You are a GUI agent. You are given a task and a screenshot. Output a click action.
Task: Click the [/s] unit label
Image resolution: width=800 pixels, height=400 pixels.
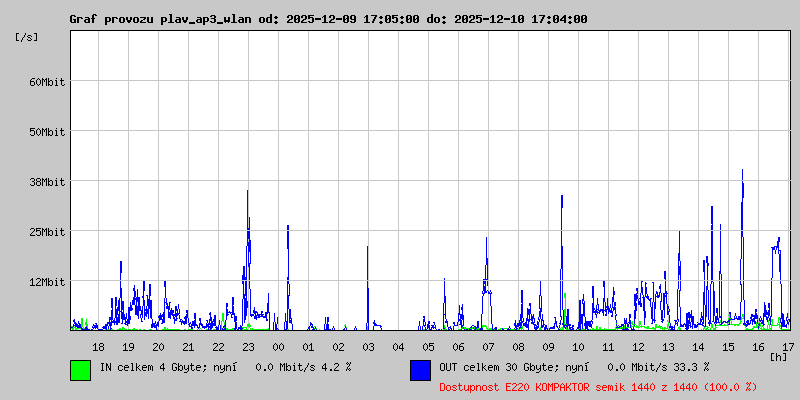[x=27, y=37]
